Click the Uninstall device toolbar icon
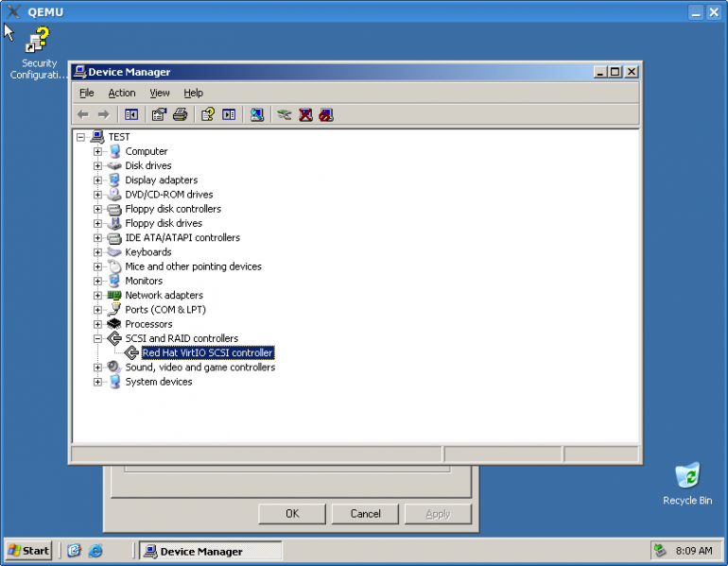 point(305,114)
